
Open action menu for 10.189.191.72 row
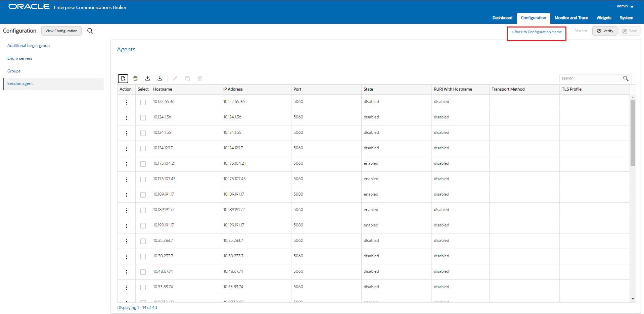[x=127, y=210]
